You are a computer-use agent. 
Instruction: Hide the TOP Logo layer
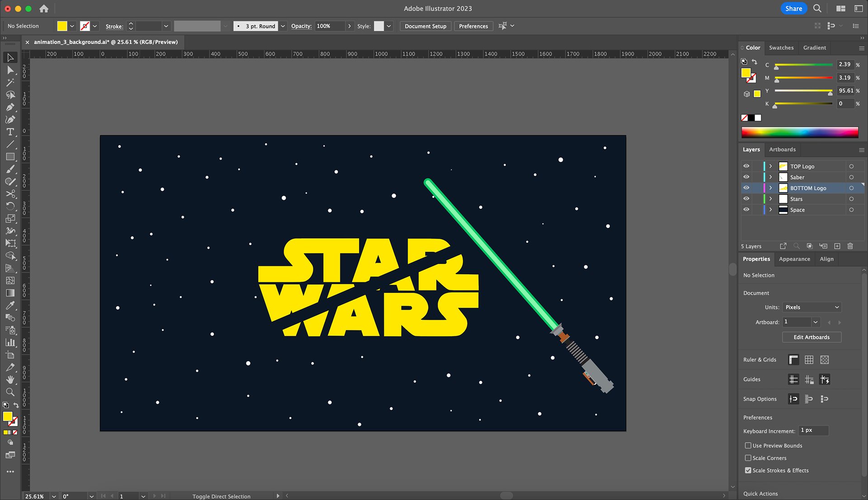click(746, 166)
